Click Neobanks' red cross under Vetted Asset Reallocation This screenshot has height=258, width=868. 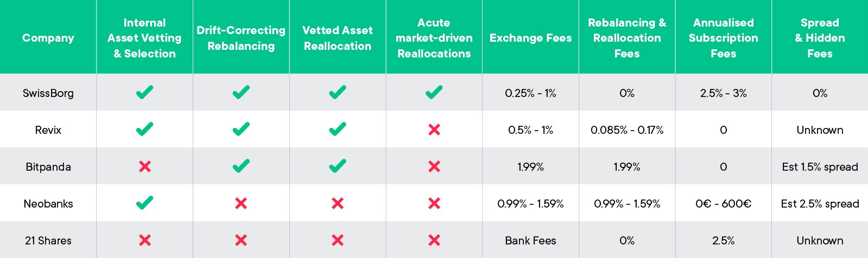(x=338, y=203)
